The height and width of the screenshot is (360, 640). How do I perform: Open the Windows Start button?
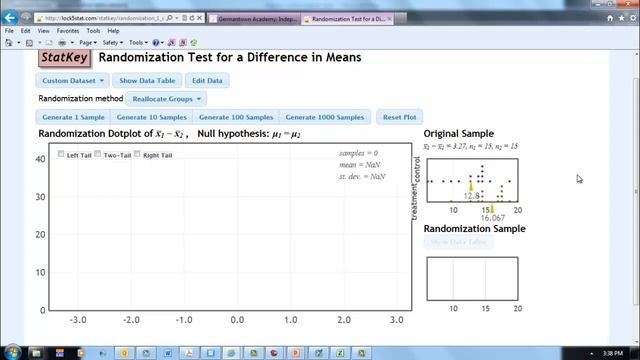click(x=13, y=353)
